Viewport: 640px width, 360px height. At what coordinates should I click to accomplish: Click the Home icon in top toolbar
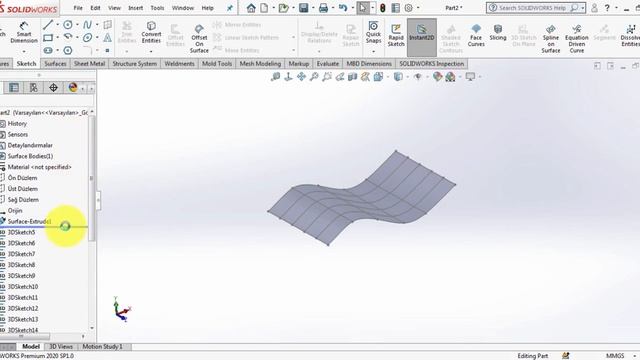[251, 8]
